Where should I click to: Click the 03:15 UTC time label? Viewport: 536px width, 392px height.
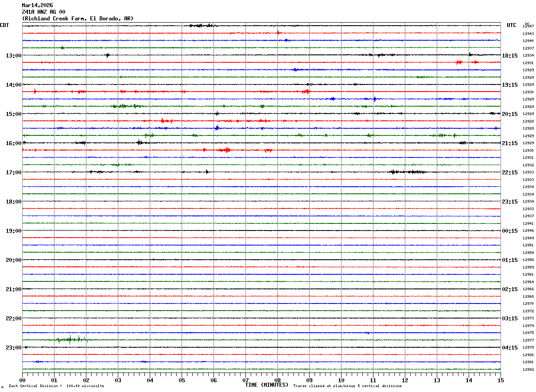pyautogui.click(x=510, y=318)
